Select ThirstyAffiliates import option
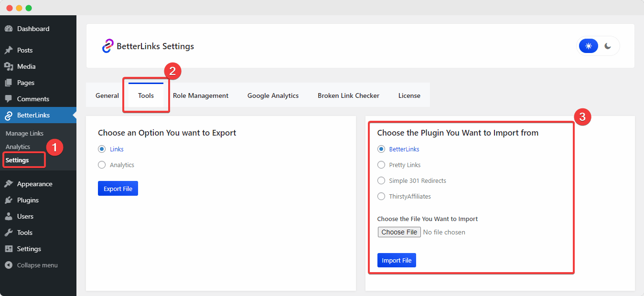The width and height of the screenshot is (644, 296). pos(381,196)
